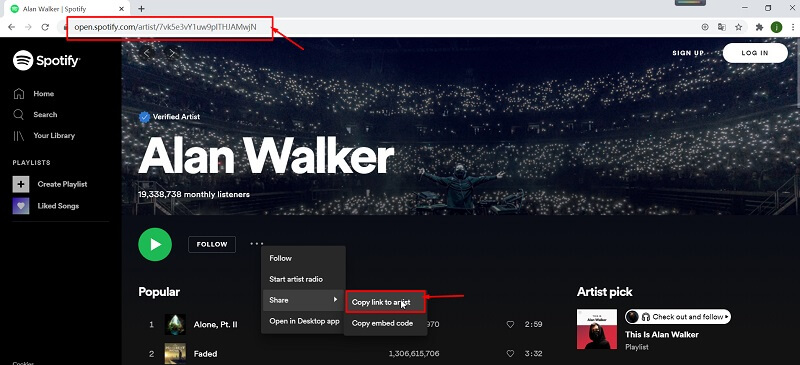Click the Alan Walker artist name heading
This screenshot has width=800, height=365.
pos(266,157)
